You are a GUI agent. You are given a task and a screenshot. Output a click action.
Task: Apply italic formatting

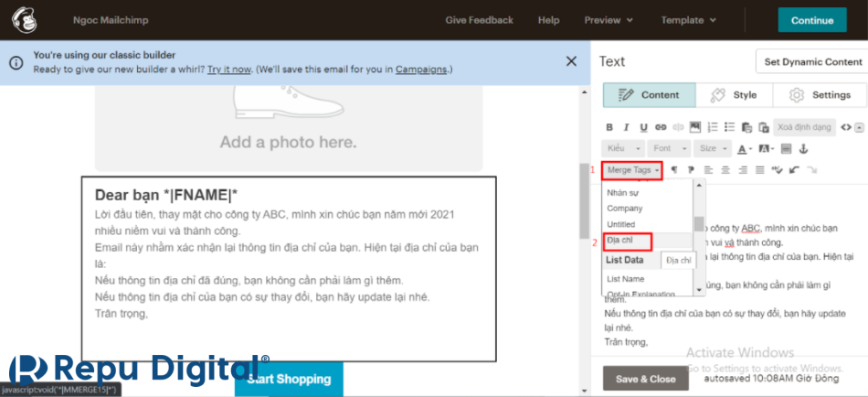[627, 127]
